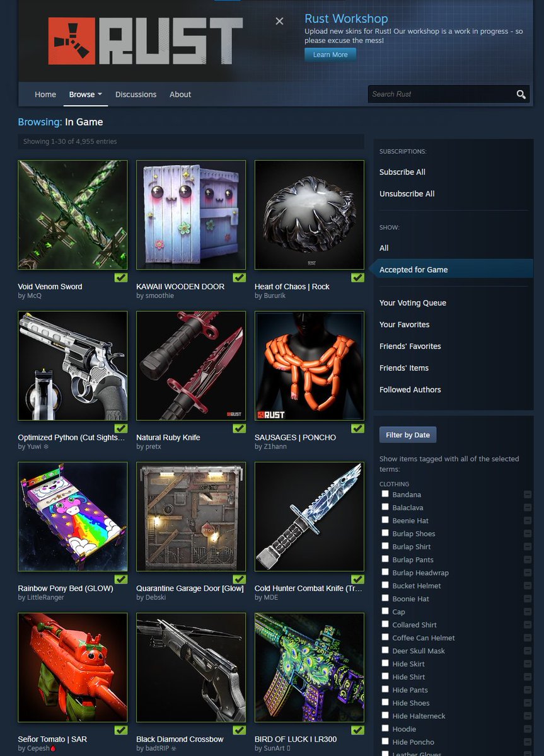This screenshot has width=544, height=756.
Task: Open Friends' Items
Action: [x=404, y=368]
